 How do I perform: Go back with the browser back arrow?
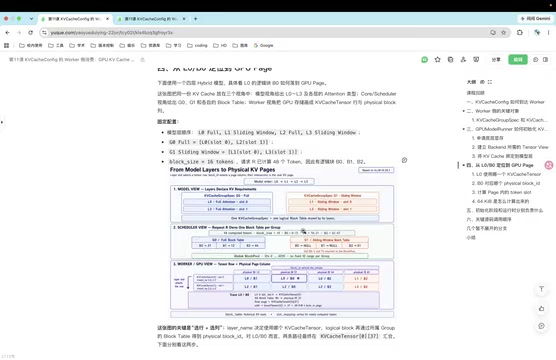click(7, 33)
